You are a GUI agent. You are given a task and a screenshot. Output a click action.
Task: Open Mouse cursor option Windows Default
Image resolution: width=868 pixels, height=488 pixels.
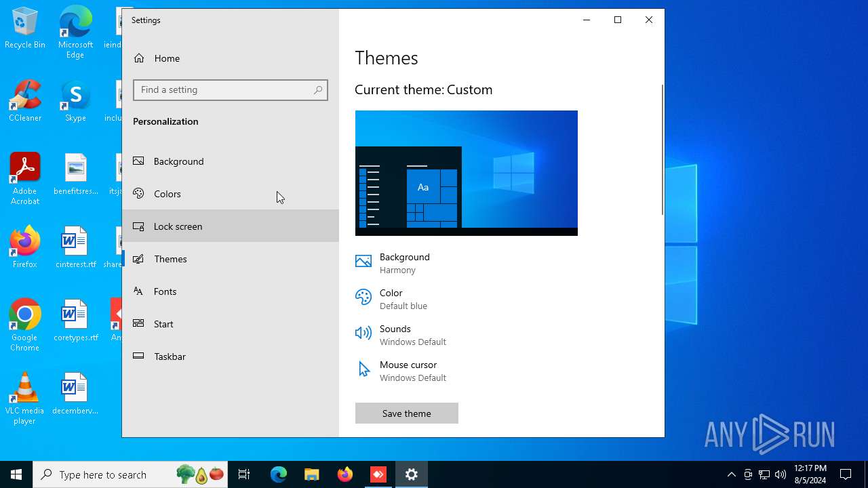click(401, 371)
